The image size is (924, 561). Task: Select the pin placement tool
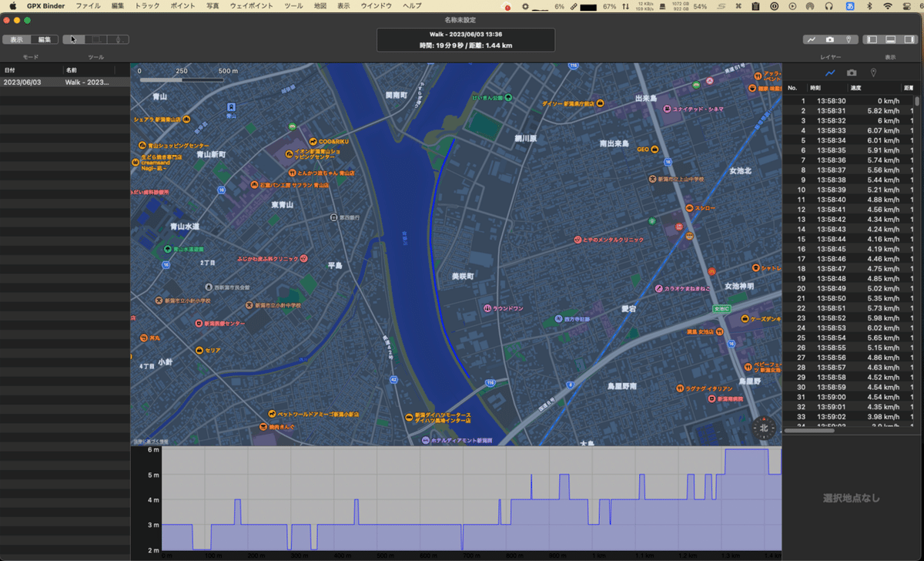[x=118, y=39]
